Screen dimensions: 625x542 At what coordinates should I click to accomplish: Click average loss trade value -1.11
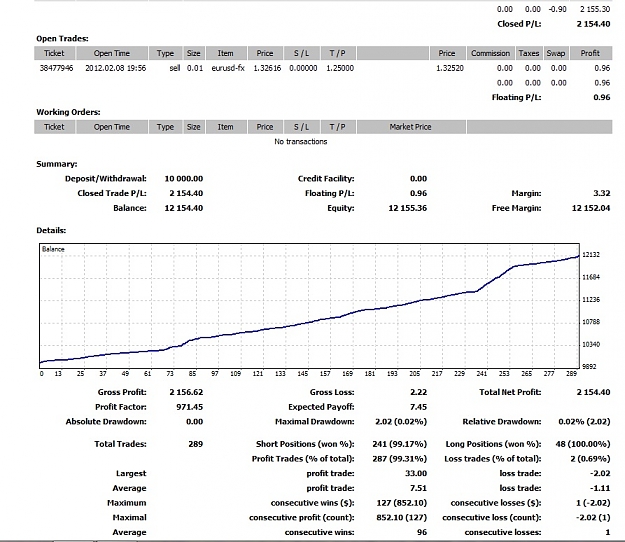pyautogui.click(x=600, y=488)
